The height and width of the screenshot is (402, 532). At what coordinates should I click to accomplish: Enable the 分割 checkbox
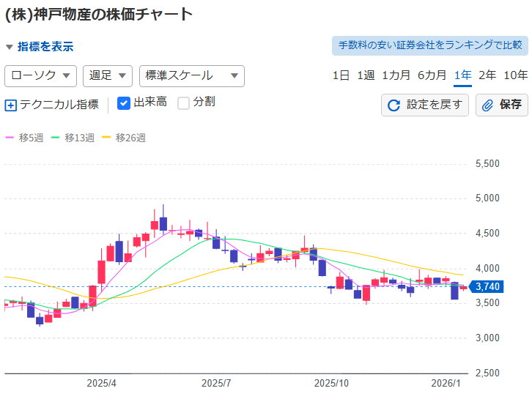[183, 103]
